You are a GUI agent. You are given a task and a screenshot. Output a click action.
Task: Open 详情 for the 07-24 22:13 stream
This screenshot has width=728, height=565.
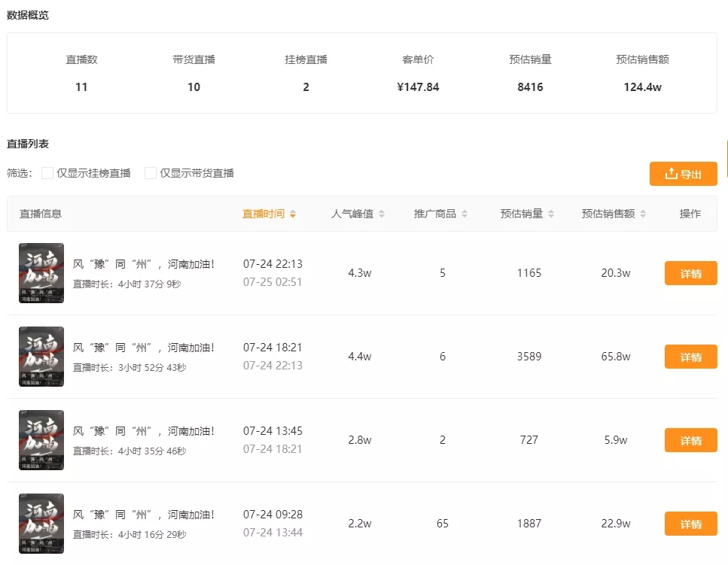tap(691, 273)
